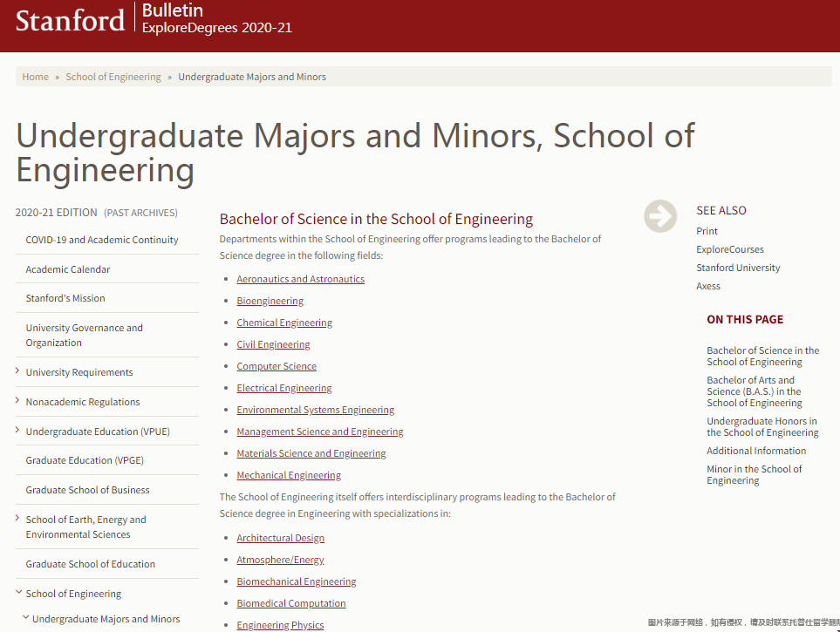Click Print under See Also
The height and width of the screenshot is (632, 840).
tap(707, 231)
